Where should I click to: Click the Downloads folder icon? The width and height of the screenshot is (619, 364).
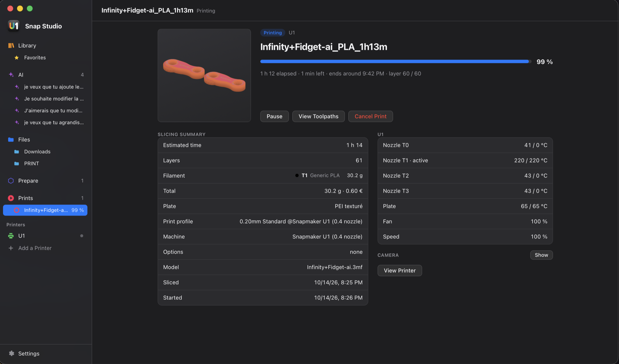point(17,152)
